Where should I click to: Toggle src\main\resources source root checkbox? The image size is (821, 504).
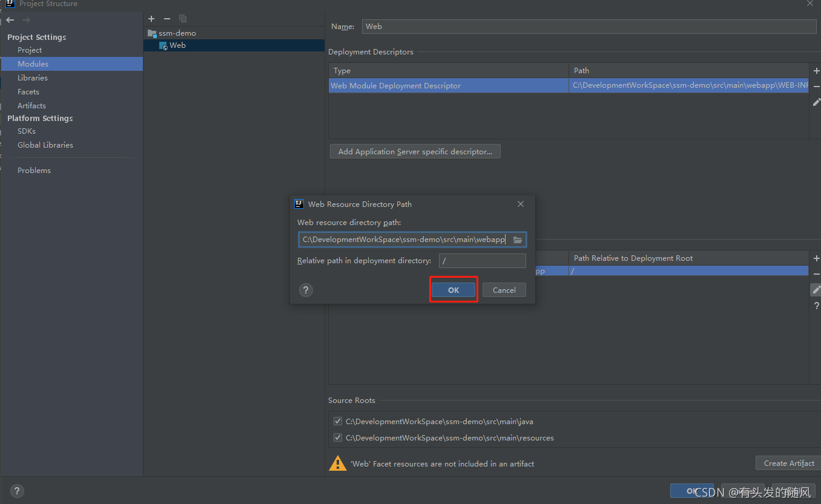click(x=338, y=437)
